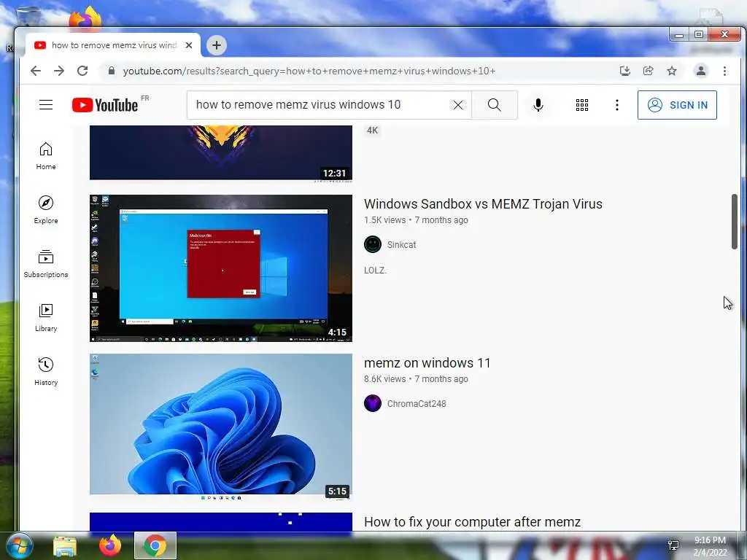Screen dimensions: 747x560
Task: Go to Home in the sidebar
Action: 46,156
